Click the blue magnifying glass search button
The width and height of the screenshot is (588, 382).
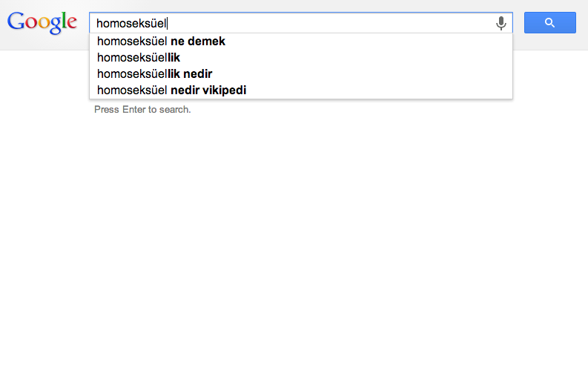549,22
